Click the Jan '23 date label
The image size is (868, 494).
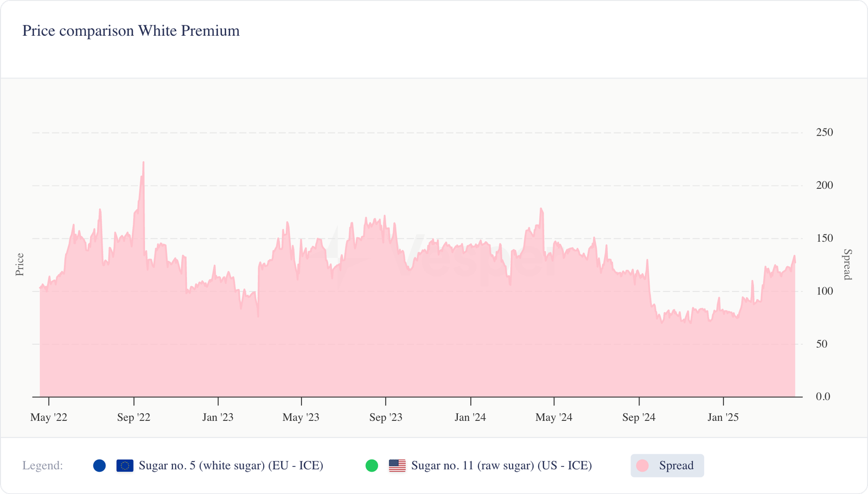[218, 418]
